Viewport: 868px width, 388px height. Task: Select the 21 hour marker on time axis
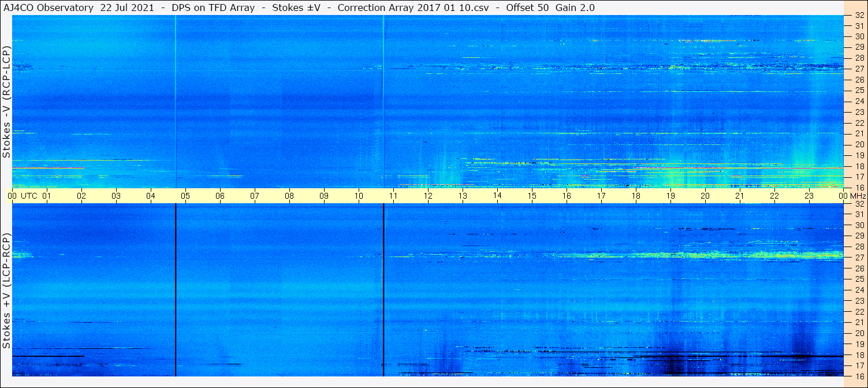(740, 196)
